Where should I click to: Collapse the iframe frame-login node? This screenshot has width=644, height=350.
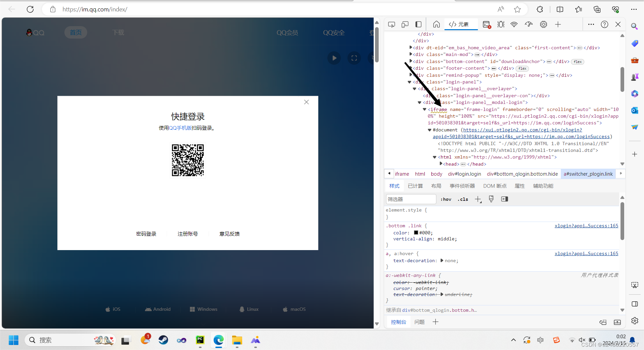click(x=425, y=109)
